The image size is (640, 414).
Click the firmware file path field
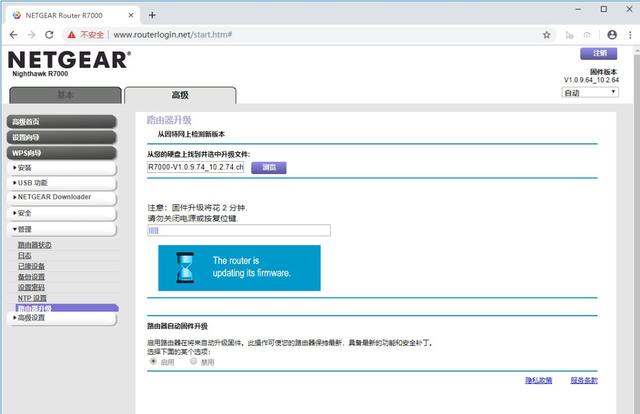click(x=196, y=167)
